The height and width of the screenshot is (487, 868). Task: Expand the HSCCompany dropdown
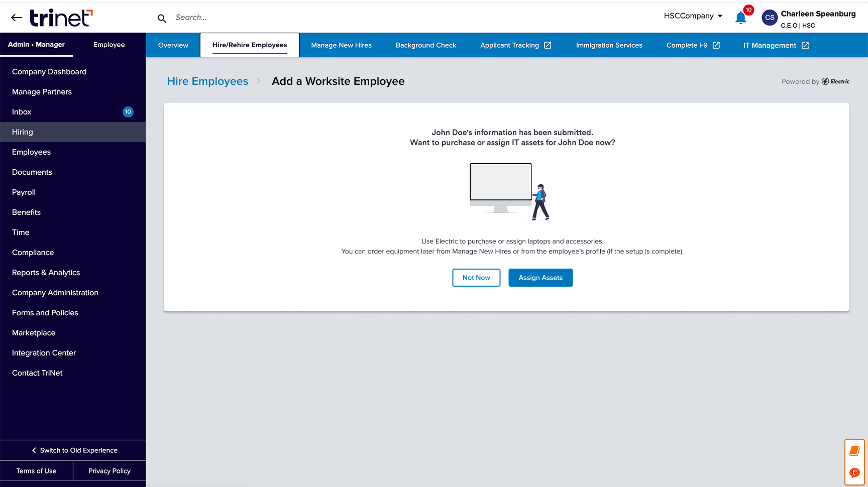pos(693,16)
